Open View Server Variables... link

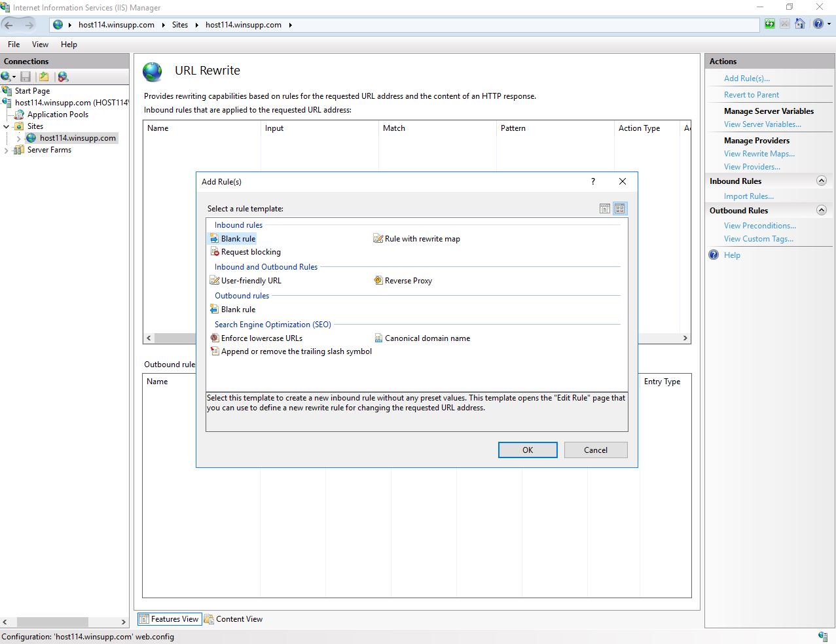coord(763,124)
